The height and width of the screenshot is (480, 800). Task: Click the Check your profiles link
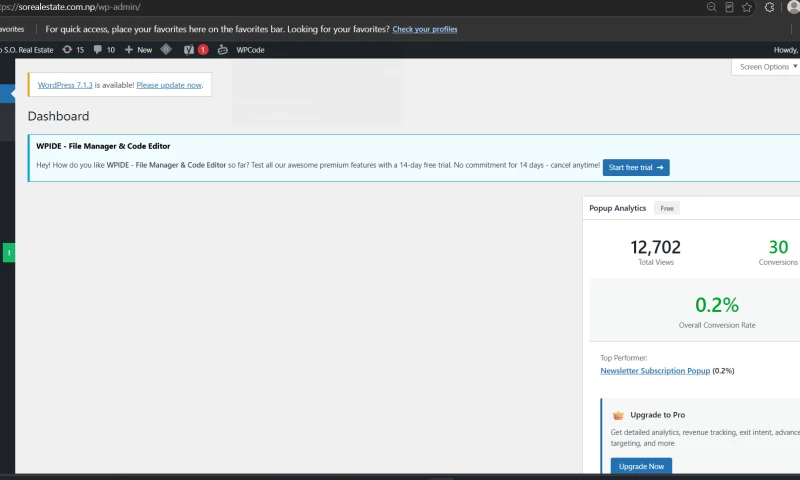coord(424,29)
